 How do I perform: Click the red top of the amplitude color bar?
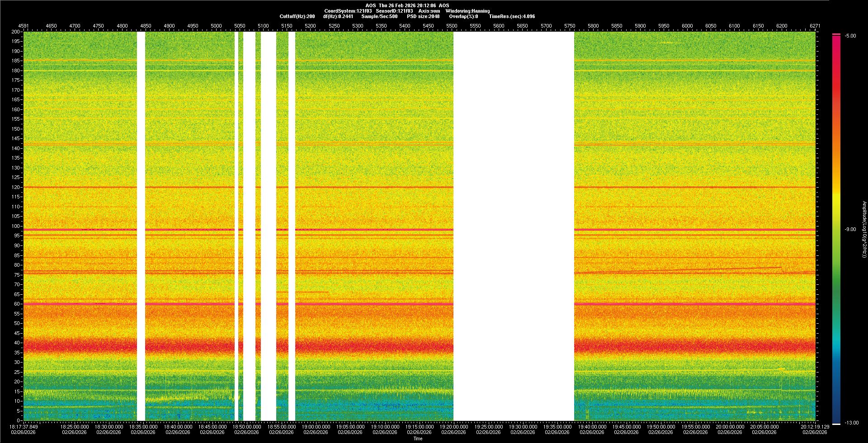(836, 41)
